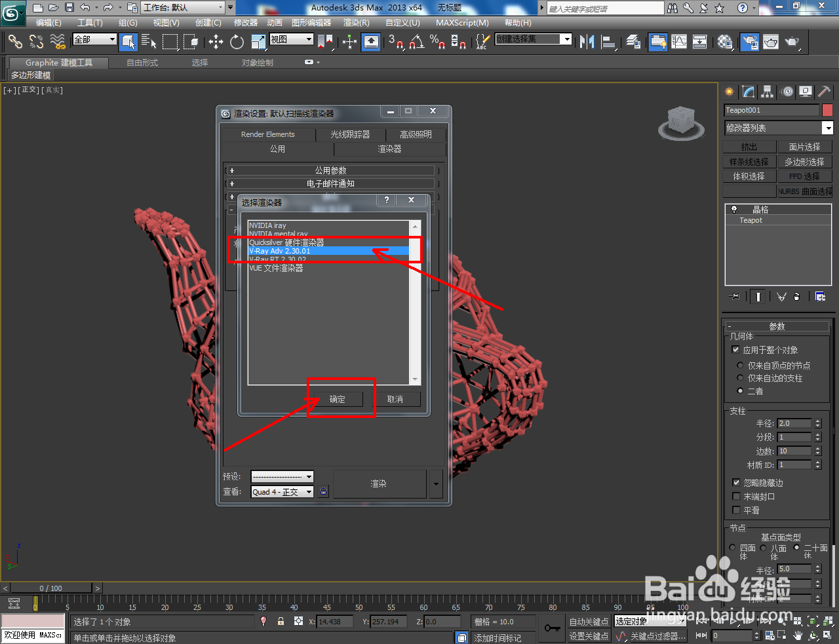The height and width of the screenshot is (644, 839).
Task: Open the 预设 preset dropdown in render setup
Action: coord(282,476)
